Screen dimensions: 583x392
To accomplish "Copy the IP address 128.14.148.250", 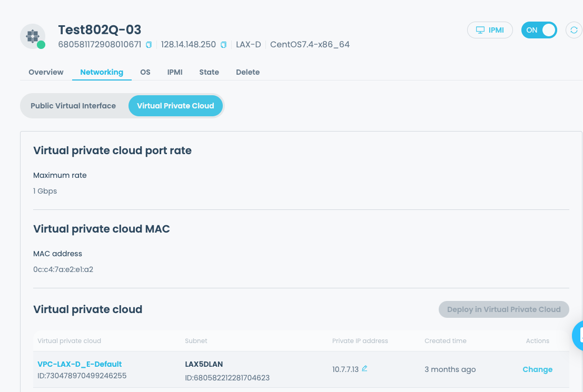I will (223, 45).
